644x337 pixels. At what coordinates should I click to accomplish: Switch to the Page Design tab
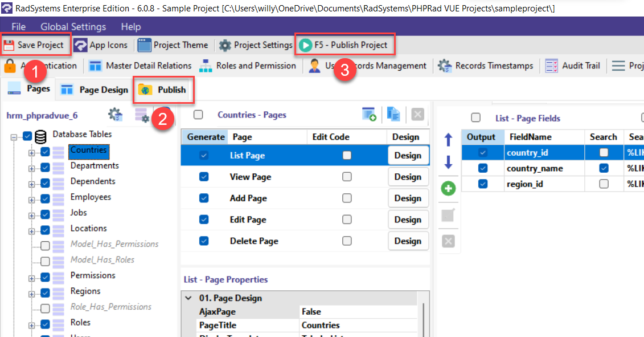[x=95, y=90]
